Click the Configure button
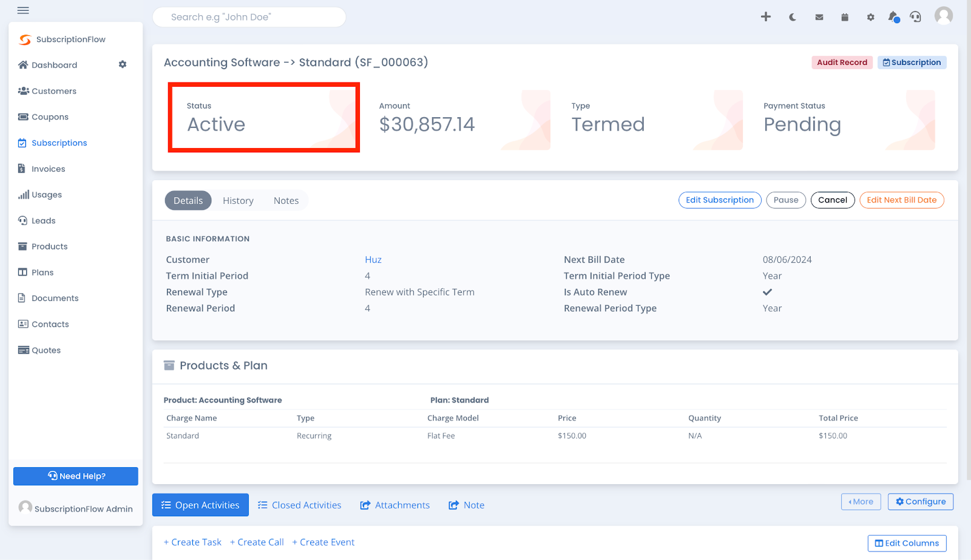This screenshot has width=971, height=560. [921, 502]
